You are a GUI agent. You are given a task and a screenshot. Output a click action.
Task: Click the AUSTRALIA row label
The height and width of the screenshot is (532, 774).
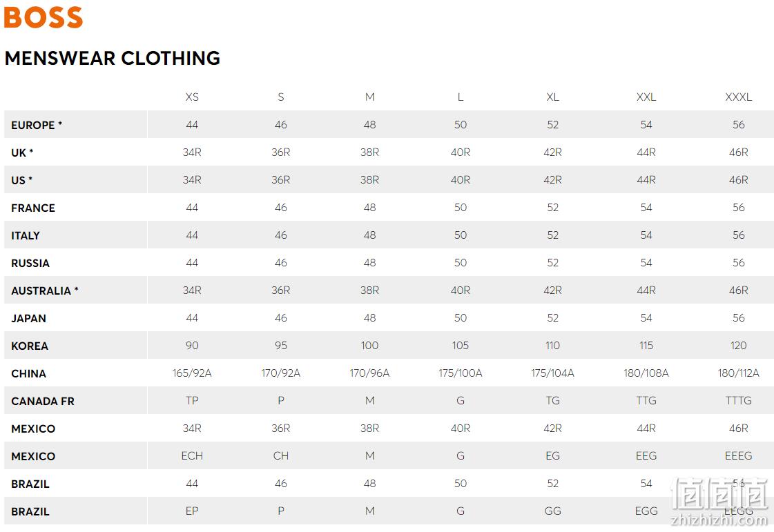[45, 291]
